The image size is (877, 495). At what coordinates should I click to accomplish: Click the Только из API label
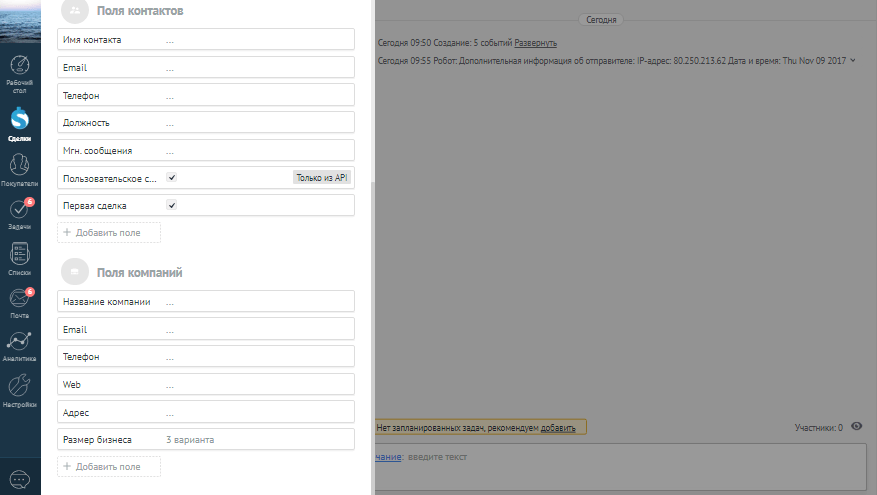click(321, 177)
